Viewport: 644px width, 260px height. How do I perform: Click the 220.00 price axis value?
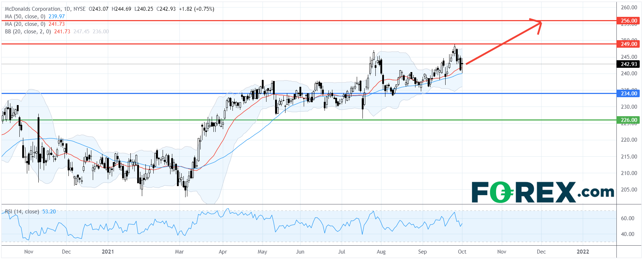pos(629,140)
